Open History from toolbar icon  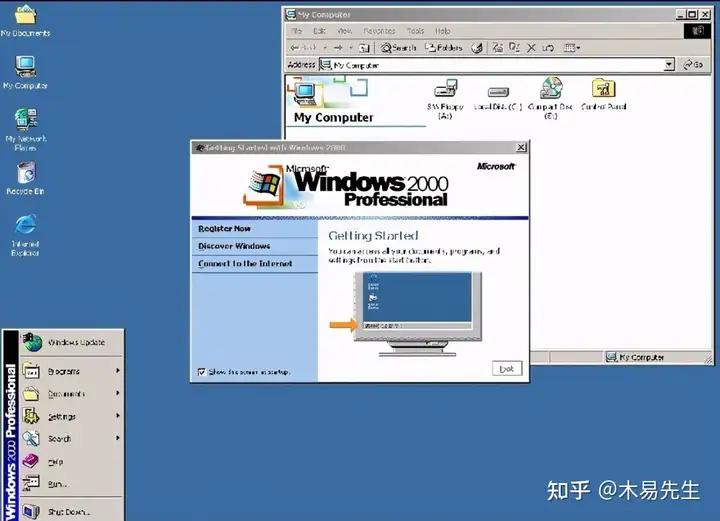click(477, 48)
